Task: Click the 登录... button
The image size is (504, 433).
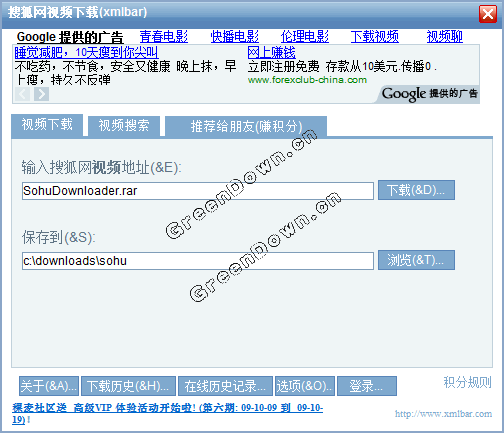Action: [x=367, y=386]
